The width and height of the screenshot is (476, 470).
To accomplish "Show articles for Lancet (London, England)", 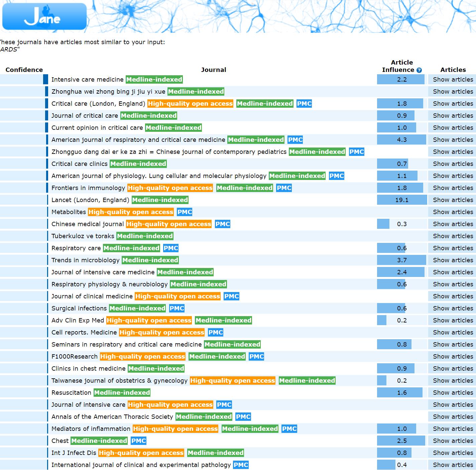I will (453, 200).
